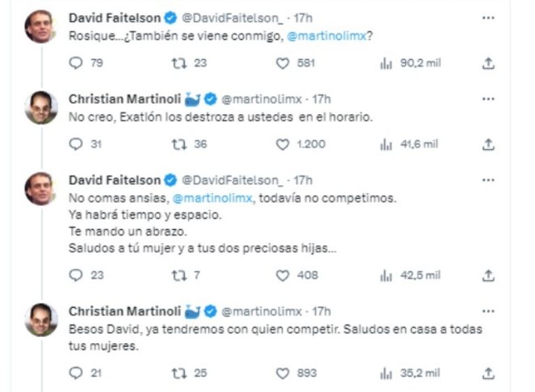Share the tweet with 42,5 mil views
535x392 pixels.
click(x=488, y=275)
